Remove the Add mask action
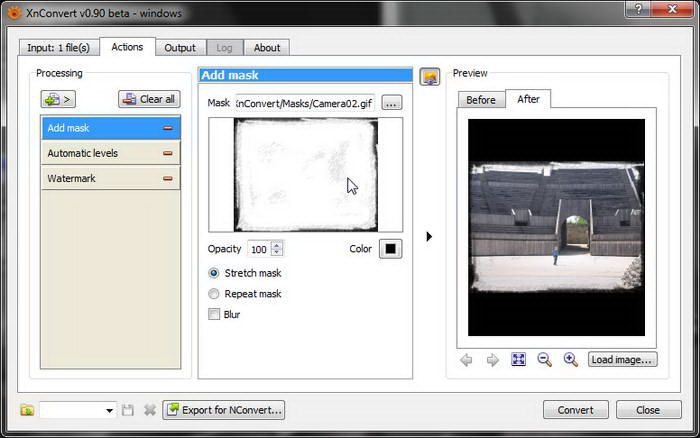Screen dimensions: 700x438 pyautogui.click(x=167, y=128)
